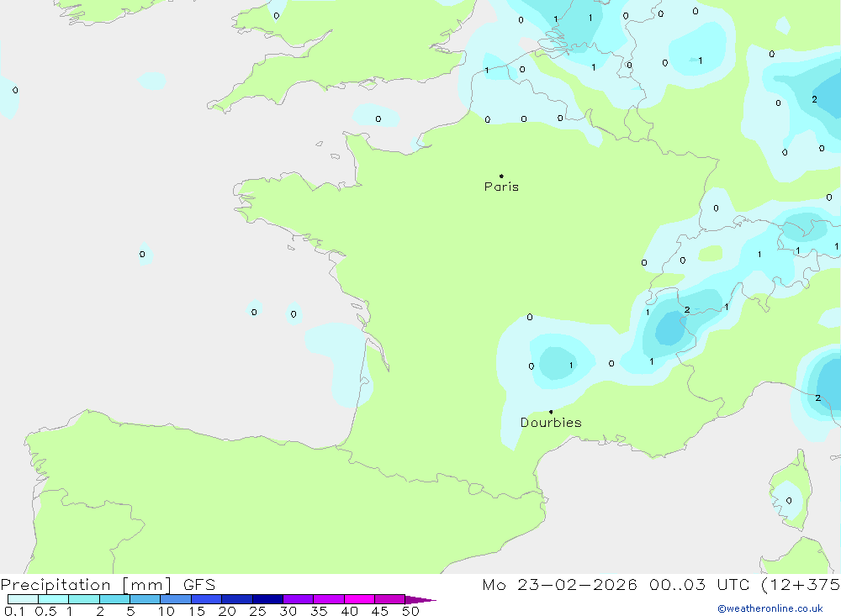
Task: Click the 1 mm value west of Dourbies
Action: [571, 366]
